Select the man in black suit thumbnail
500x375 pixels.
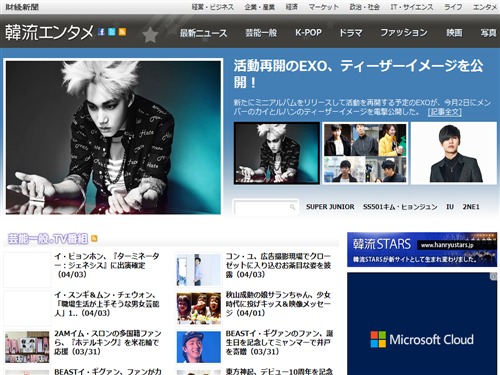click(454, 153)
